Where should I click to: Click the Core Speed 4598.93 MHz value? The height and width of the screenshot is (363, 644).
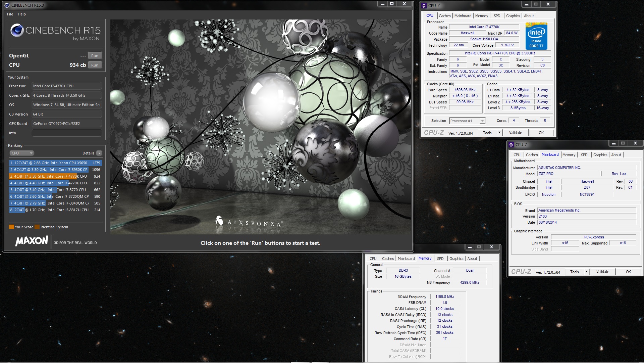coord(465,90)
